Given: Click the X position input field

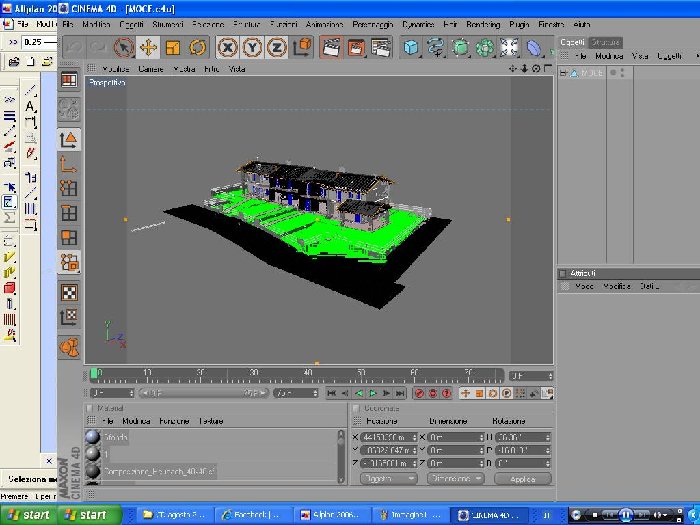Looking at the screenshot, I should tap(388, 437).
